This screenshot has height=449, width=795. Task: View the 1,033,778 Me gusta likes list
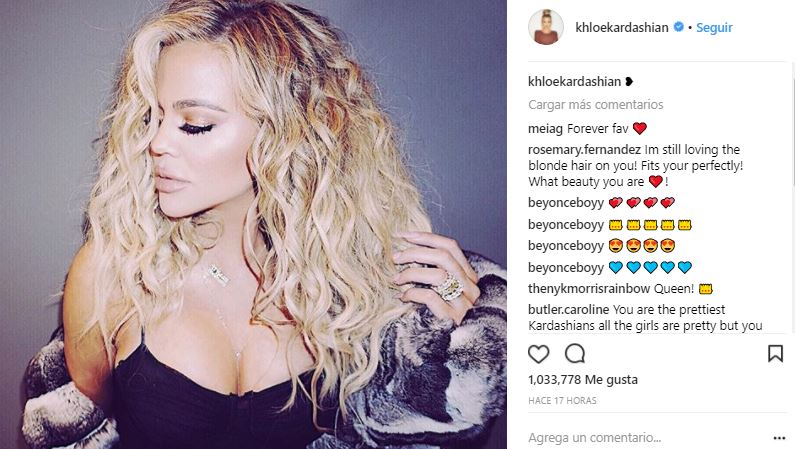point(583,380)
